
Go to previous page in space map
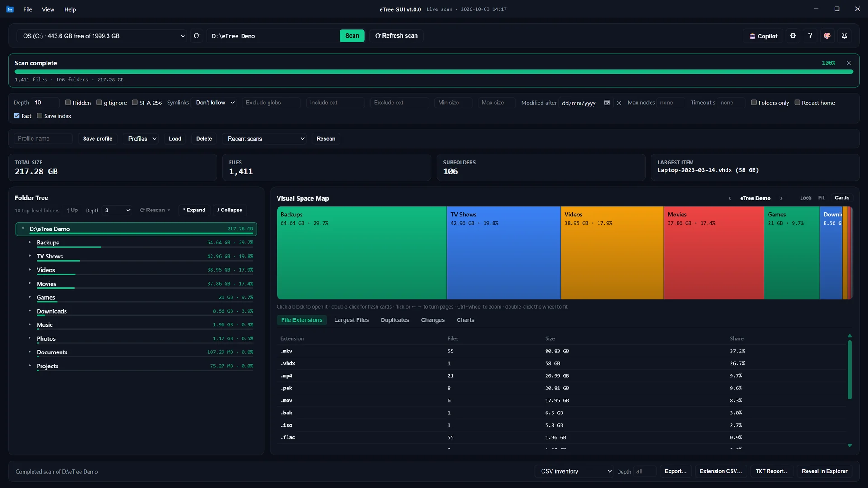point(729,198)
